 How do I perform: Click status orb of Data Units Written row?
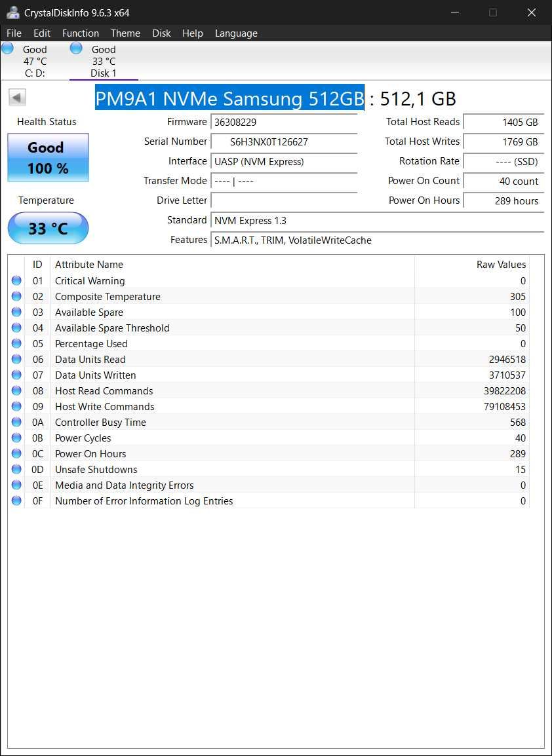point(16,375)
